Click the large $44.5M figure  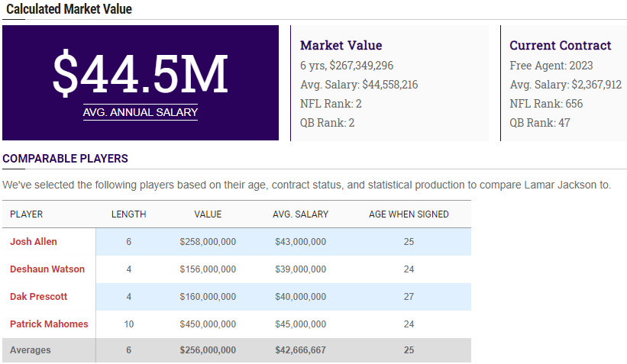141,74
